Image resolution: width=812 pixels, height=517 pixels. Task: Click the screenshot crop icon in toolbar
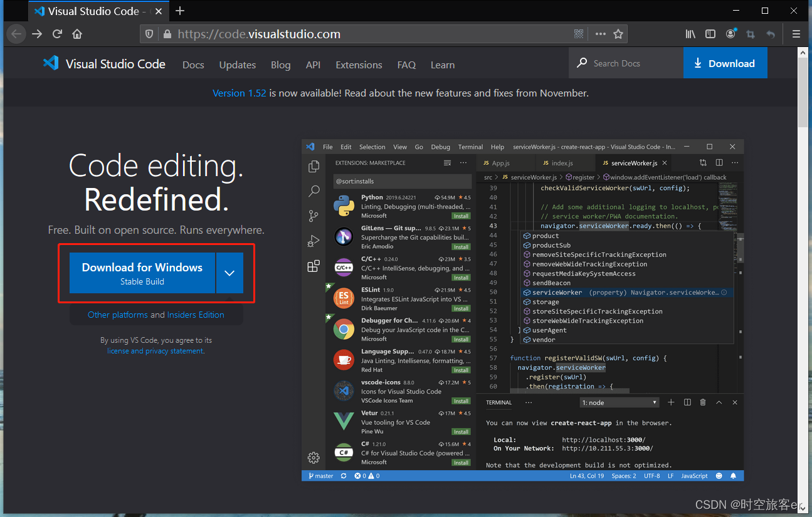[750, 34]
